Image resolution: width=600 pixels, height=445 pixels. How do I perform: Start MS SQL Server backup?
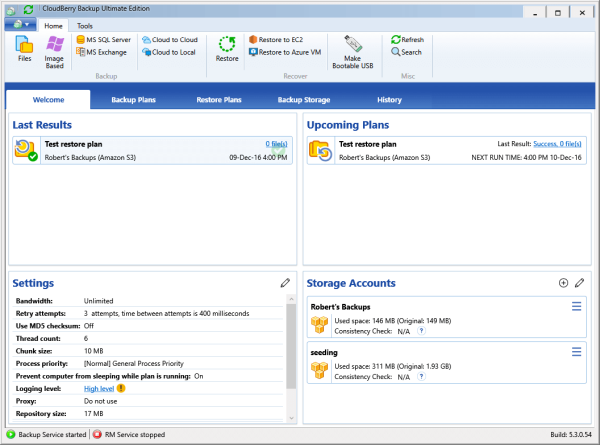103,40
